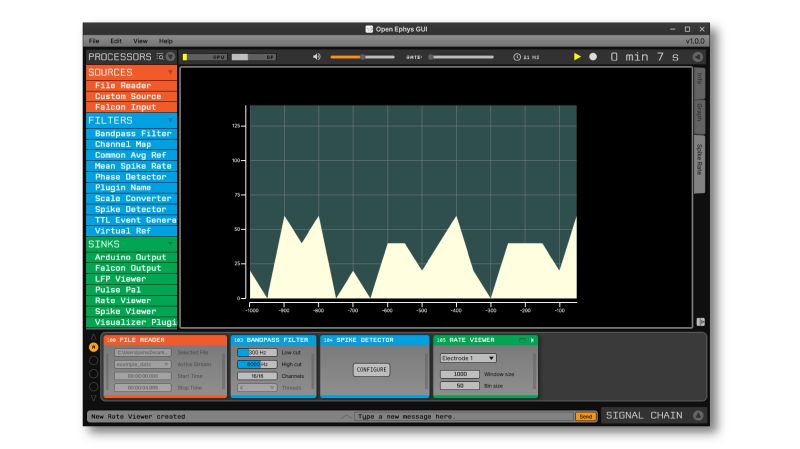Select Custom Source in the processor list
This screenshot has width=800, height=449.
[x=132, y=96]
